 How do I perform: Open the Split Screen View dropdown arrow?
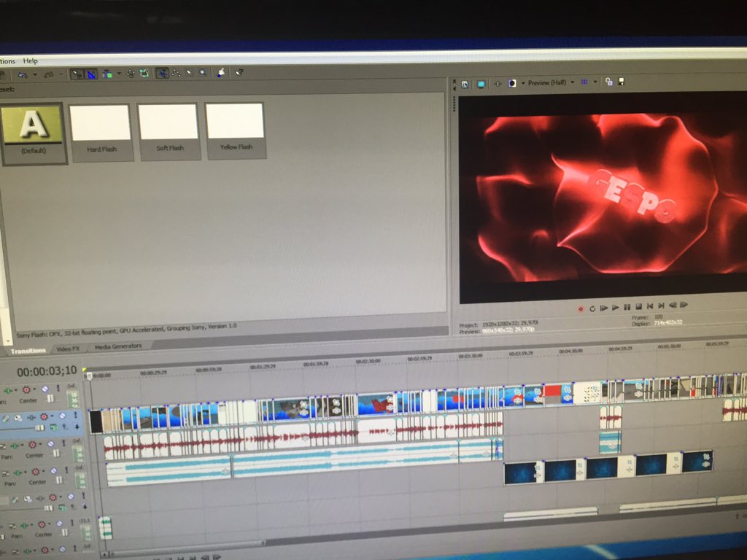tap(523, 83)
